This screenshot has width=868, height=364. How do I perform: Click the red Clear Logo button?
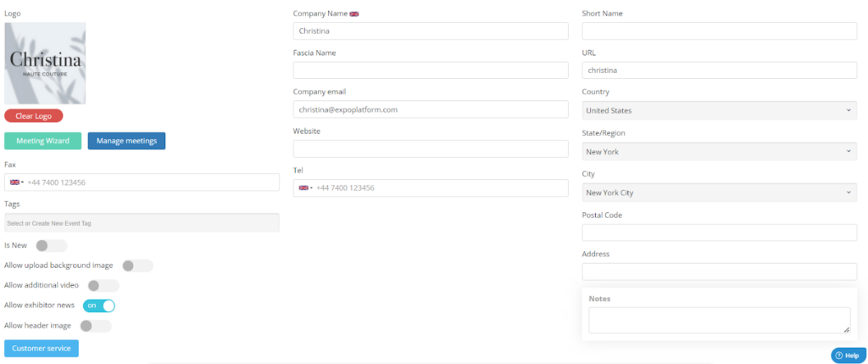[x=34, y=115]
